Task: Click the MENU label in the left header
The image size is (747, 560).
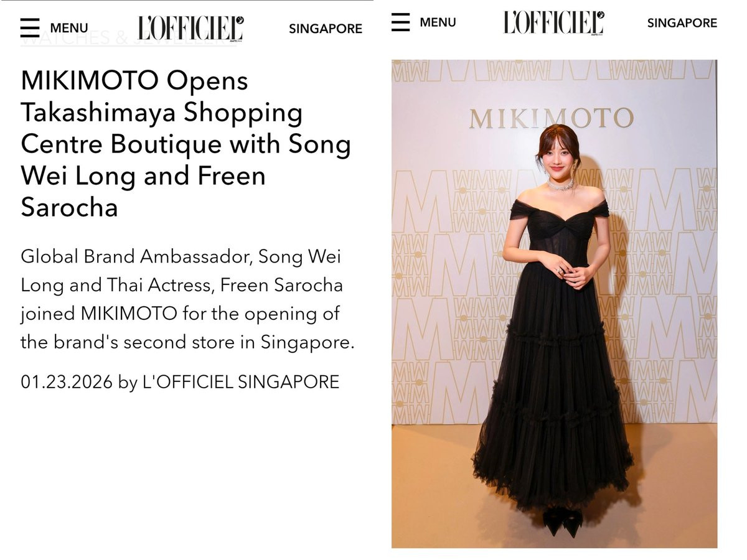Action: point(69,28)
